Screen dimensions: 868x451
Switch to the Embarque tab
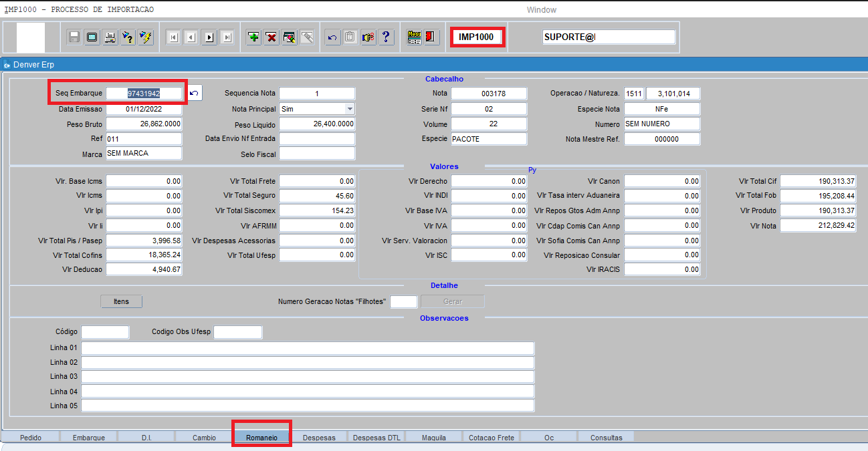[89, 438]
